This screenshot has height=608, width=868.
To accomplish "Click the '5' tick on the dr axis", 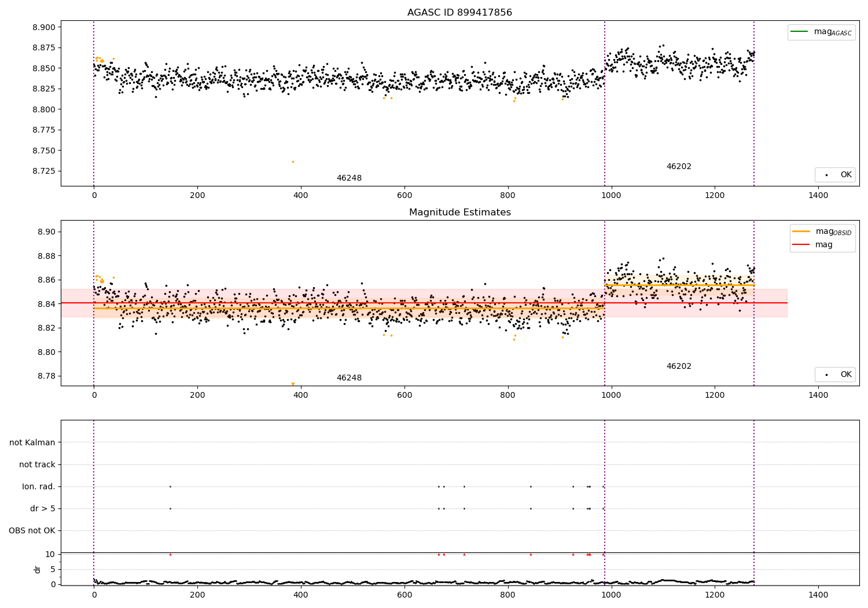I will [x=53, y=570].
